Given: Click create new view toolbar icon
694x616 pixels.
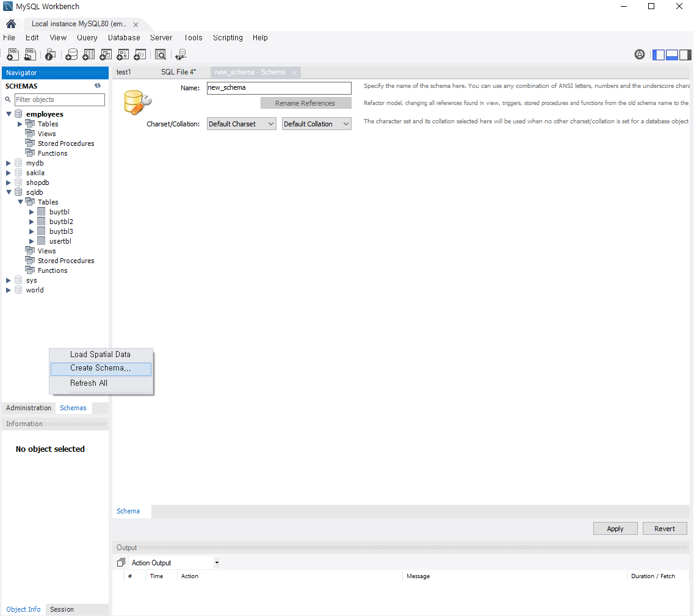Looking at the screenshot, I should (106, 54).
